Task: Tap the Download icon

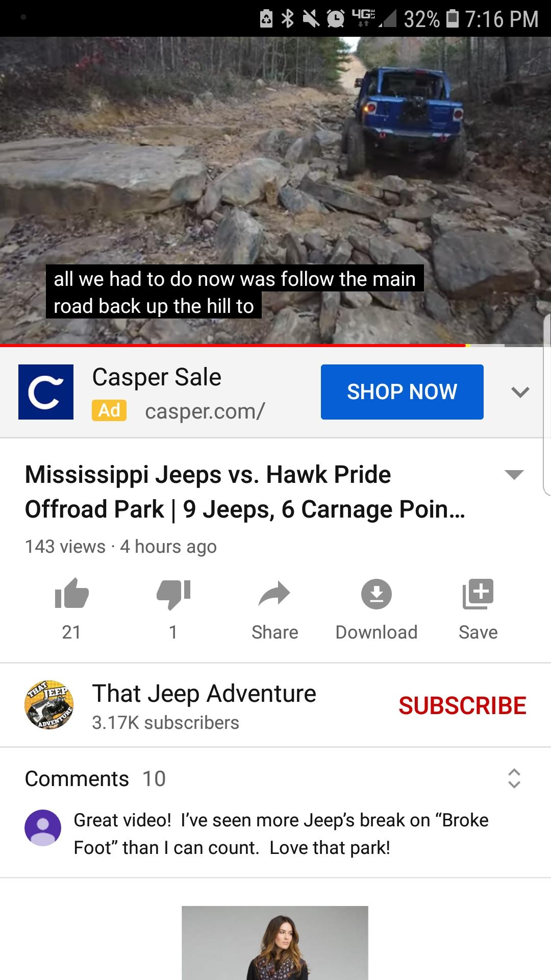Action: point(377,594)
